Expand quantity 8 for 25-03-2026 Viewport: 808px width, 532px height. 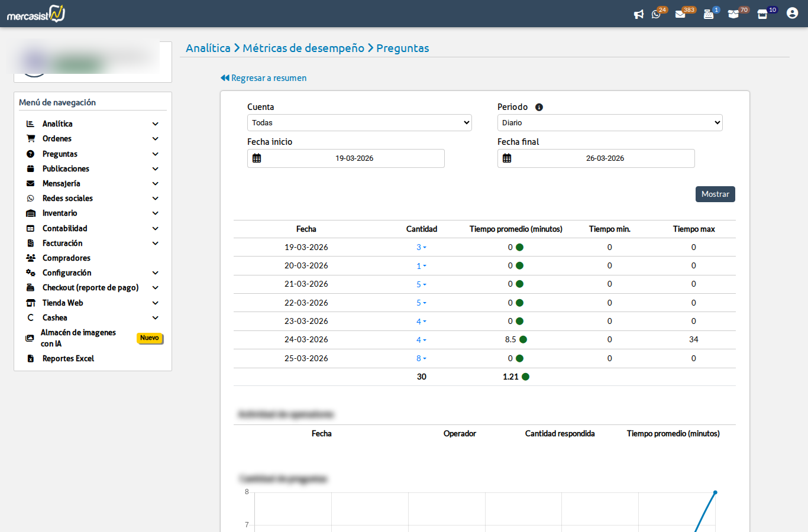[x=421, y=358]
